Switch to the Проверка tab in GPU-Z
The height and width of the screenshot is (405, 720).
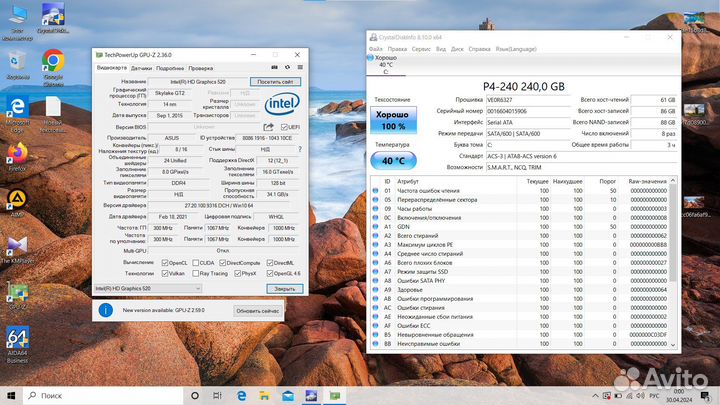pos(201,68)
